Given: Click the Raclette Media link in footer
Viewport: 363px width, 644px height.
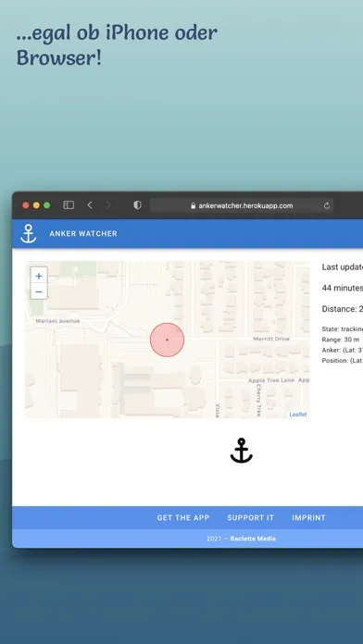Looking at the screenshot, I should [x=253, y=539].
